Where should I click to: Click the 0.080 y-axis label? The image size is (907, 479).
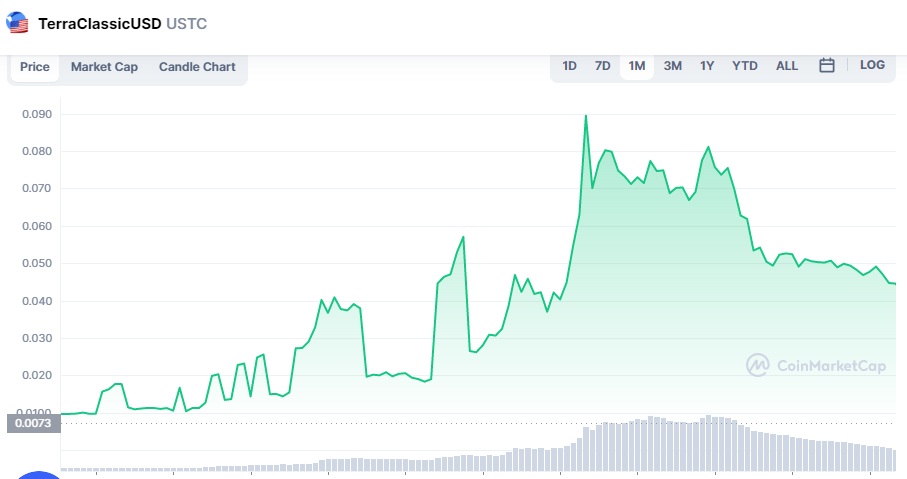tap(37, 151)
